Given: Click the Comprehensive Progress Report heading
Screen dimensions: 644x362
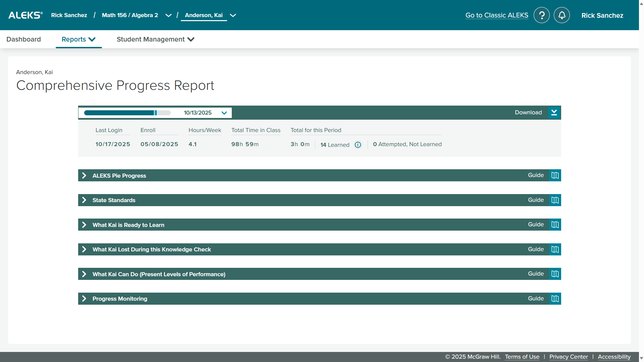Looking at the screenshot, I should point(115,85).
